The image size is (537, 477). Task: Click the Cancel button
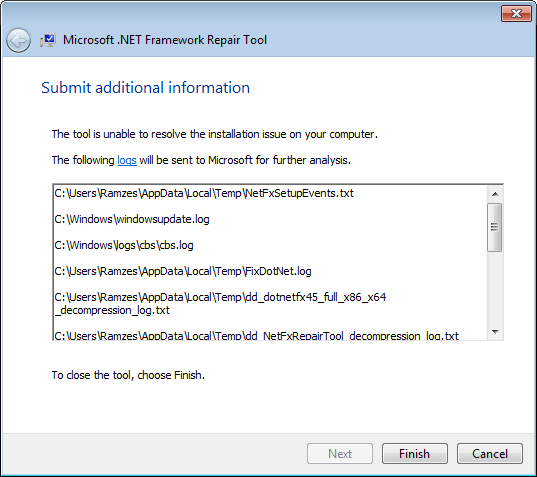click(490, 454)
